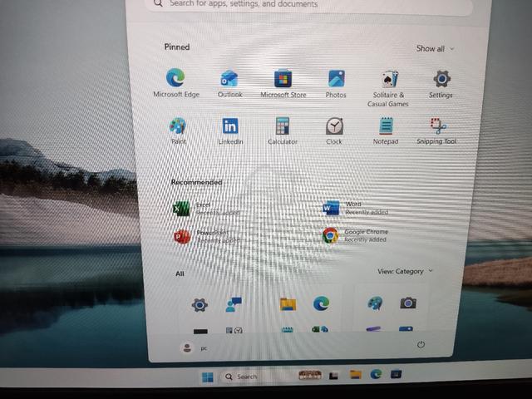Open File Explorer from the taskbar
This screenshot has height=399, width=532.
pos(356,374)
